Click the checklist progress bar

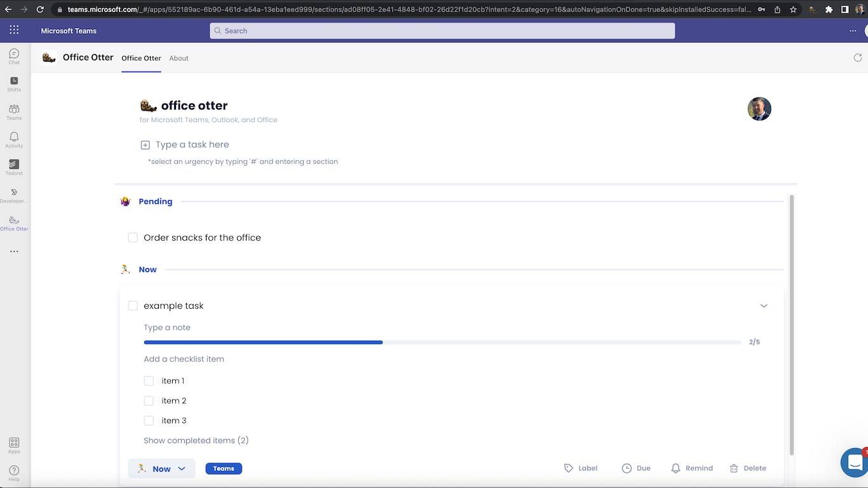click(442, 342)
